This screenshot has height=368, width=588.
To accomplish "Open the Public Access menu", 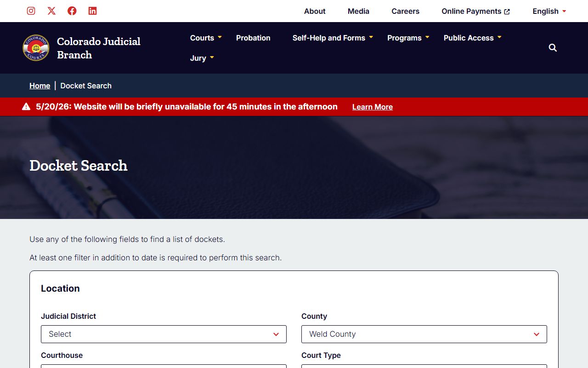I will point(469,38).
